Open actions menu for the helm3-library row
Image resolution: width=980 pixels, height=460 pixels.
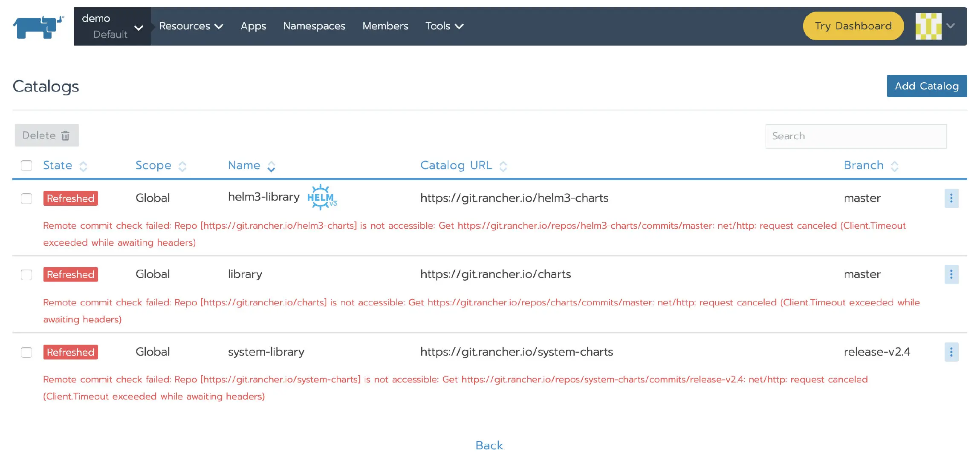[x=951, y=198]
